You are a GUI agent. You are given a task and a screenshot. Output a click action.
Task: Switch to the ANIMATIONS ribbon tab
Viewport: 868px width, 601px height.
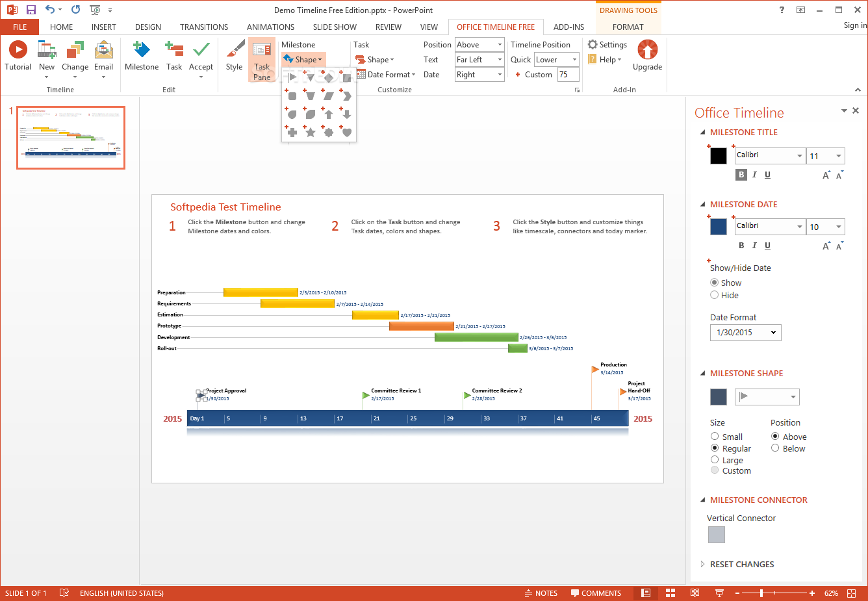coord(270,27)
